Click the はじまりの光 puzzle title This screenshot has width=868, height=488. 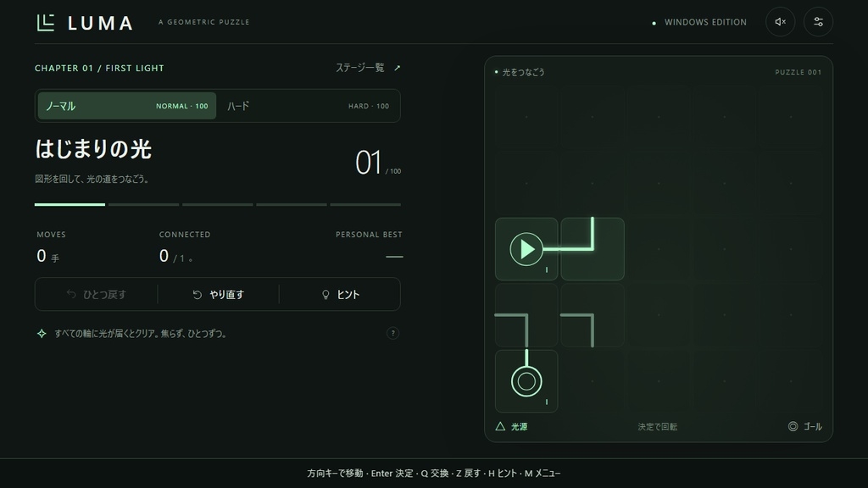click(93, 149)
